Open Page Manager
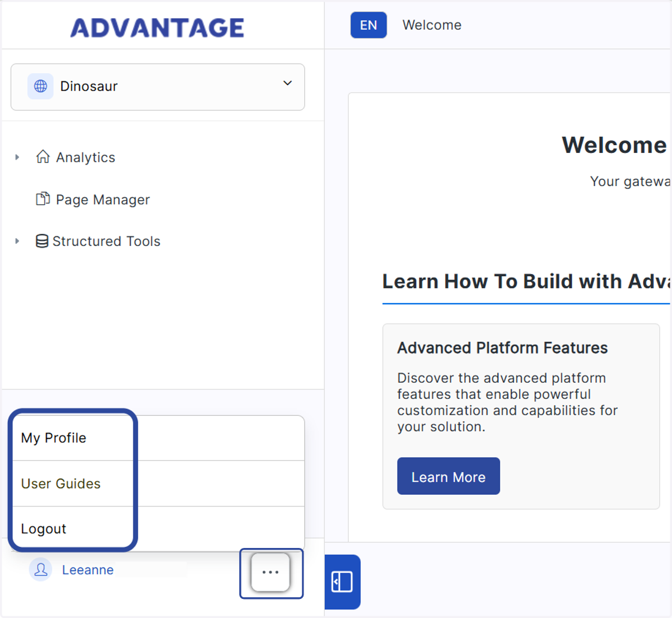Viewport: 672px width, 618px height. [x=103, y=200]
